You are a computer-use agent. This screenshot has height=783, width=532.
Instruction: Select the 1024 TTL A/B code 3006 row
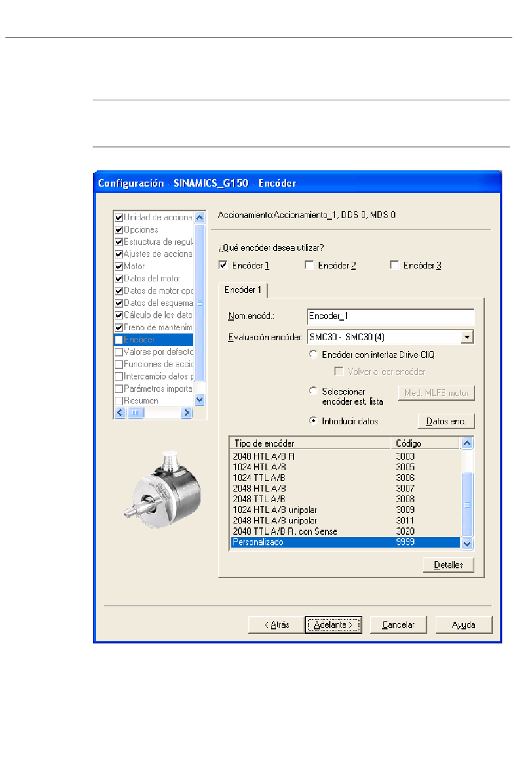click(x=345, y=478)
